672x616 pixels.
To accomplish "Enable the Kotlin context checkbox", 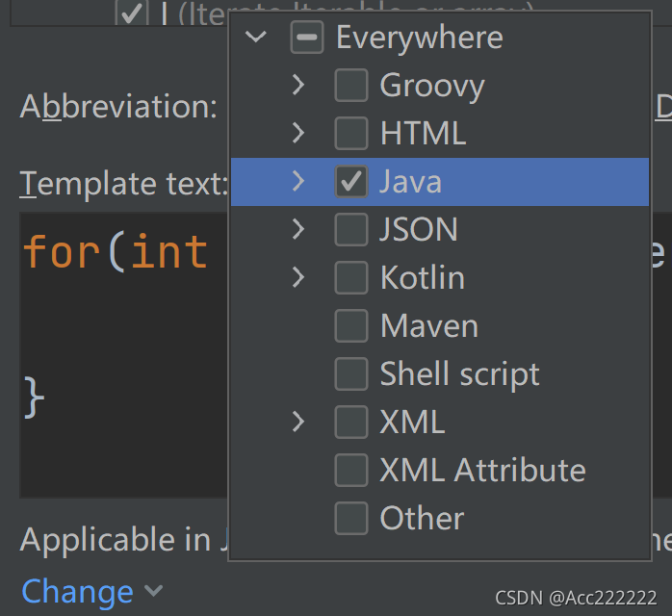I will [x=351, y=277].
